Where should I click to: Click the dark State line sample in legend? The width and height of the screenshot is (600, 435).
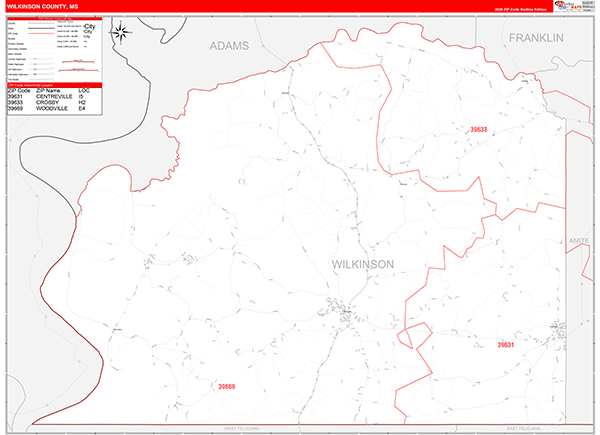tap(41, 29)
